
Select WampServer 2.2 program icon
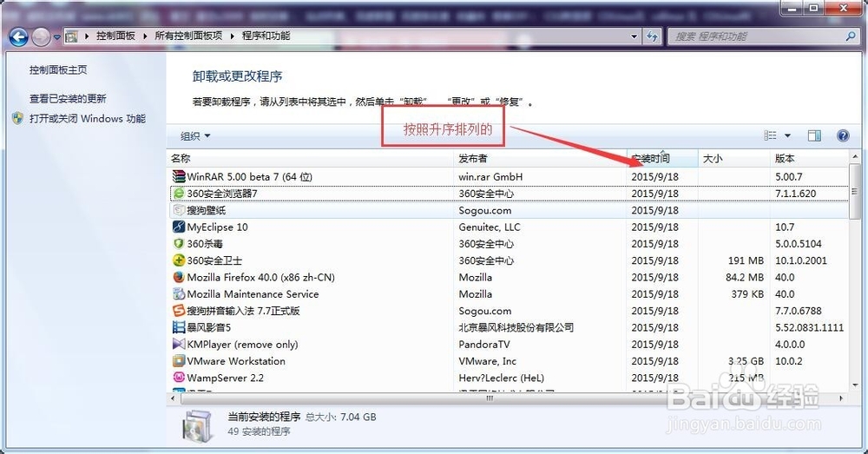click(x=178, y=378)
